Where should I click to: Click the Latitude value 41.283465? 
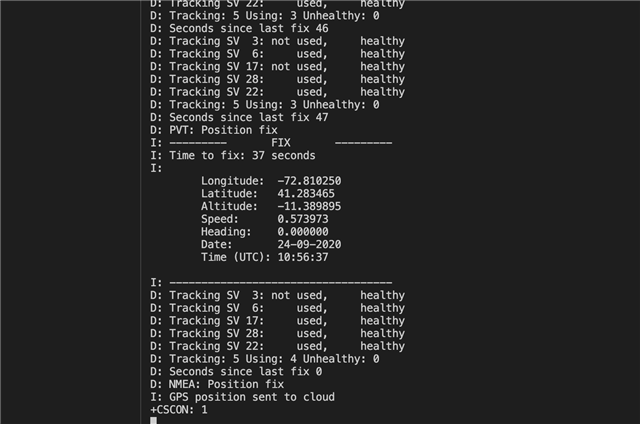point(306,193)
